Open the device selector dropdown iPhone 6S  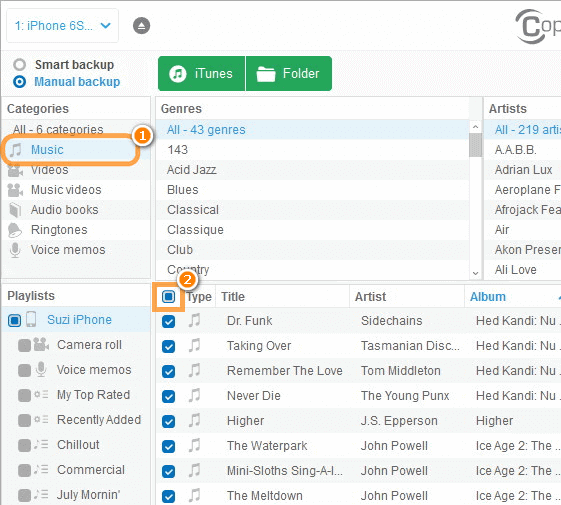[62, 26]
